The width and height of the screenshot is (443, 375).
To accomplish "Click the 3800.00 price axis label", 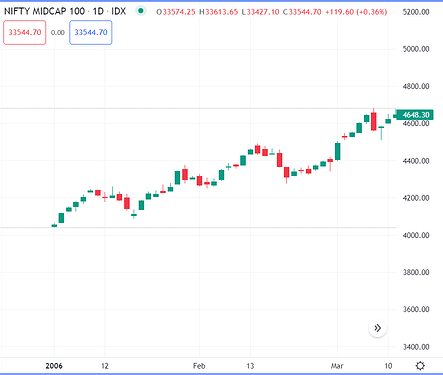I will (416, 272).
